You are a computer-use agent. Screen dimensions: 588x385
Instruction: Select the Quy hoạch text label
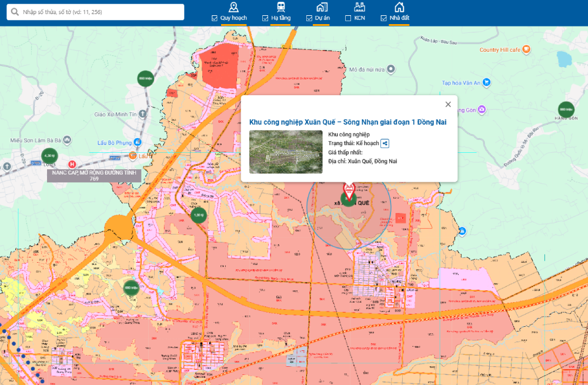point(233,18)
